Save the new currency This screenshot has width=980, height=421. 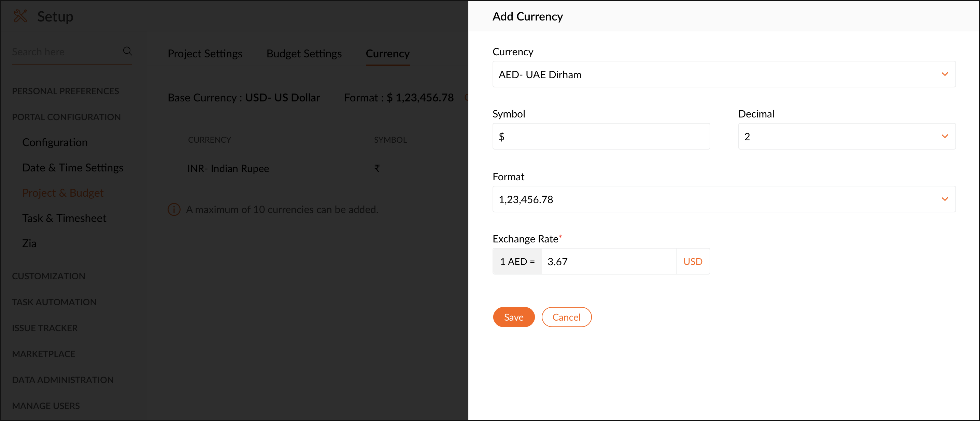tap(514, 317)
